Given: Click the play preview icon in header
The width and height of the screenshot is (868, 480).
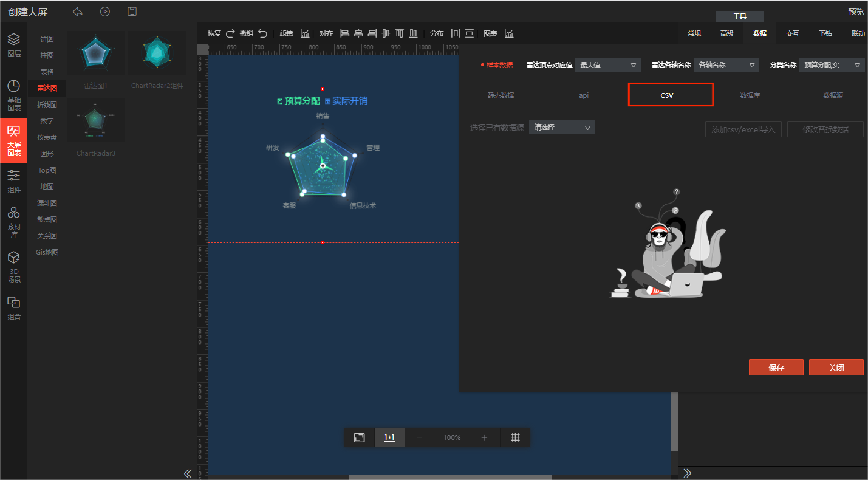Looking at the screenshot, I should click(105, 12).
